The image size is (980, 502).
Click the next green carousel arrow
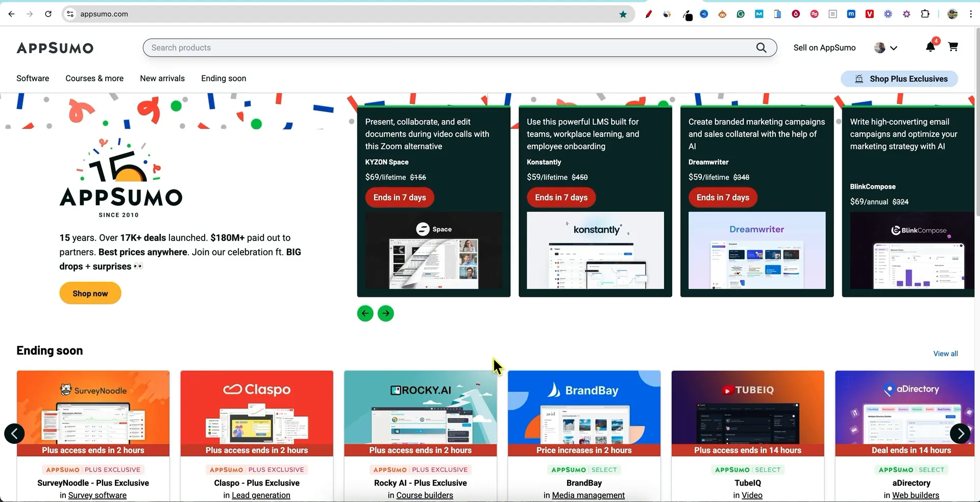tap(386, 313)
